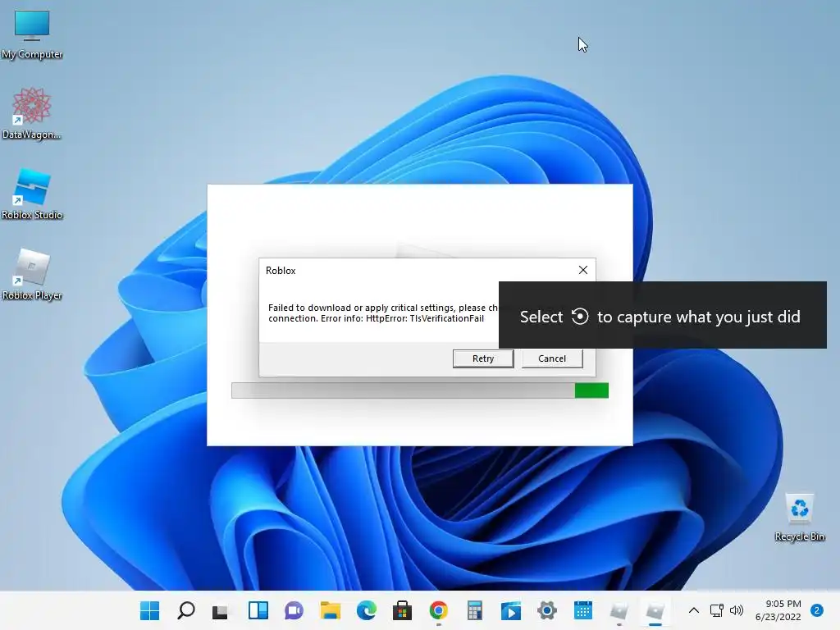Click the active Roblox taskbar icon
Image resolution: width=840 pixels, height=630 pixels.
coord(655,610)
